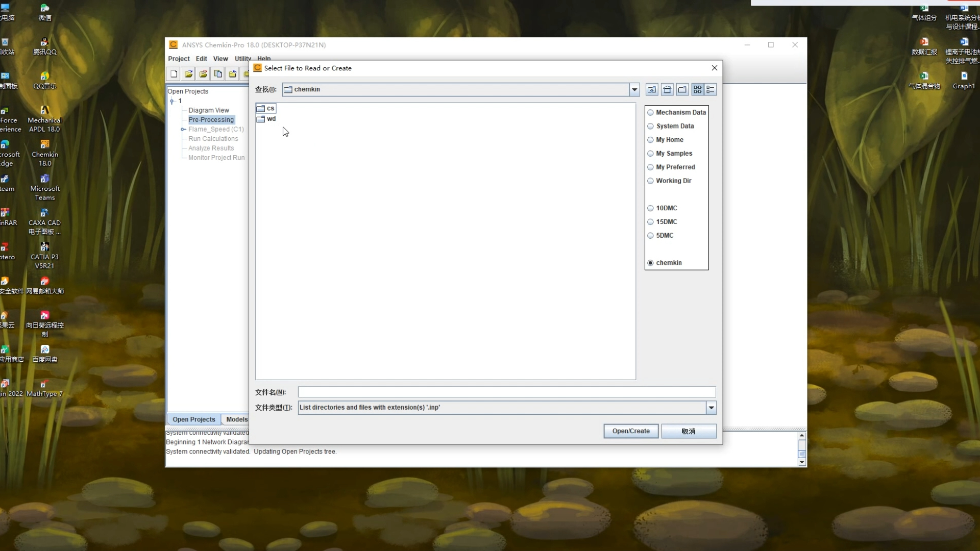Image resolution: width=980 pixels, height=551 pixels.
Task: Go up one folder level in dialog
Action: (652, 90)
